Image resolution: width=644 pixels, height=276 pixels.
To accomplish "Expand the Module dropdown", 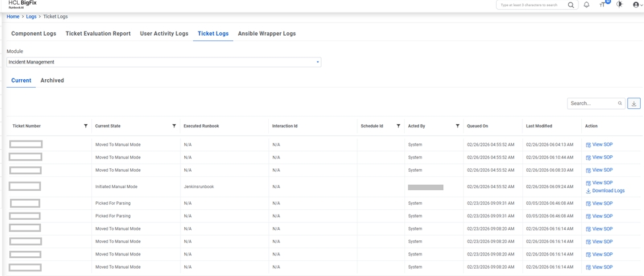I will 318,62.
